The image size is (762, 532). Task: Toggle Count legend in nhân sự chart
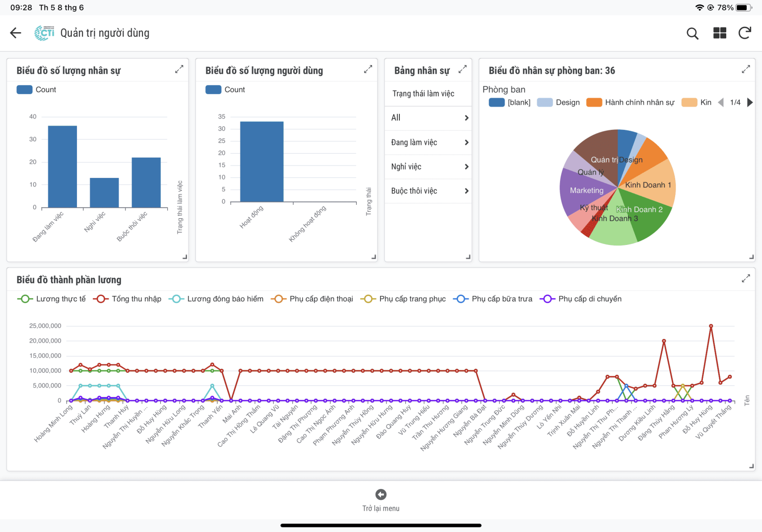click(36, 90)
